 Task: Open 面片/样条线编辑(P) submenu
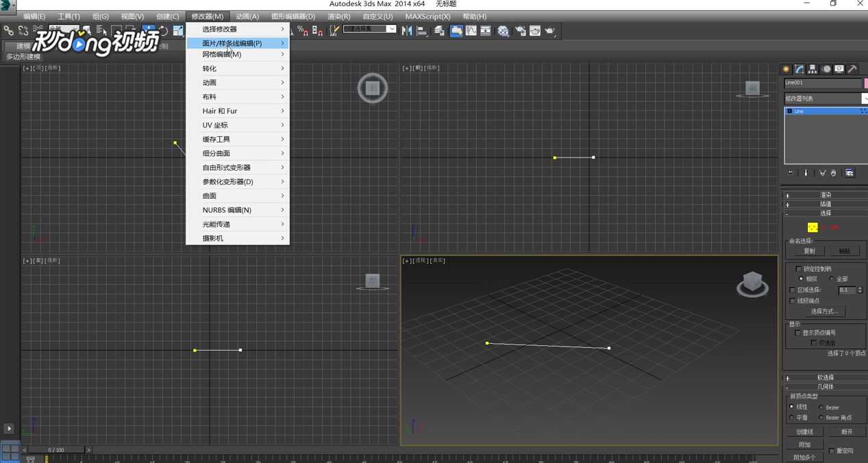[238, 43]
